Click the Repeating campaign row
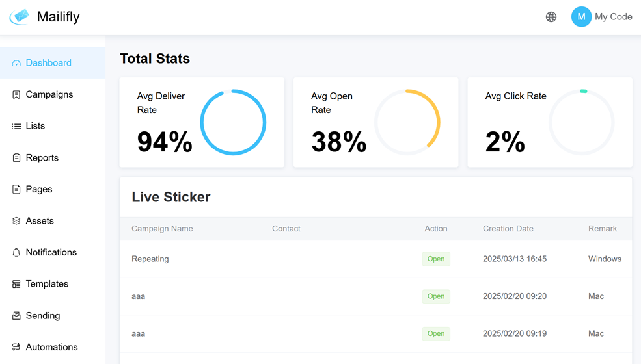This screenshot has height=364, width=641. tap(375, 259)
